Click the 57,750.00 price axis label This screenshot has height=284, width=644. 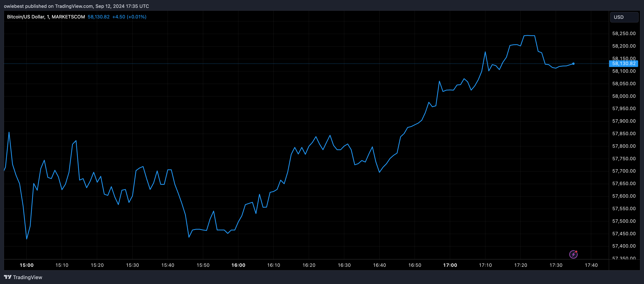(624, 159)
